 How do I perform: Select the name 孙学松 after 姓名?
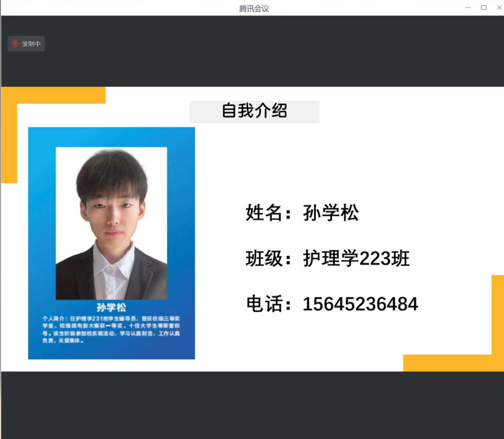pyautogui.click(x=331, y=213)
